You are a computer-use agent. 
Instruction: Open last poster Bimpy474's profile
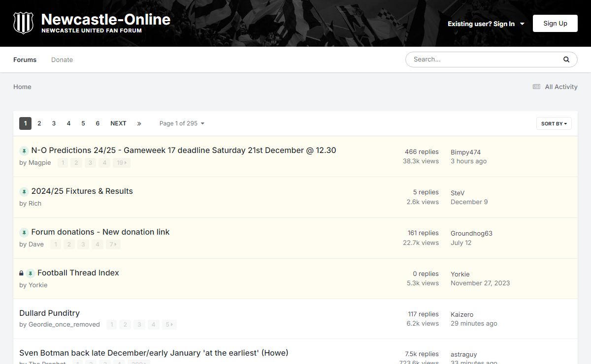(465, 152)
